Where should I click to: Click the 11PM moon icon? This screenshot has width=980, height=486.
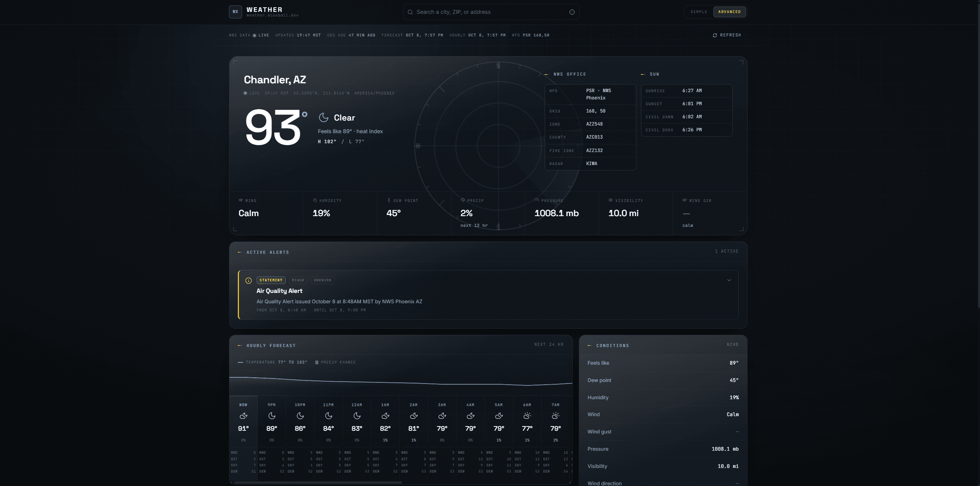[329, 416]
